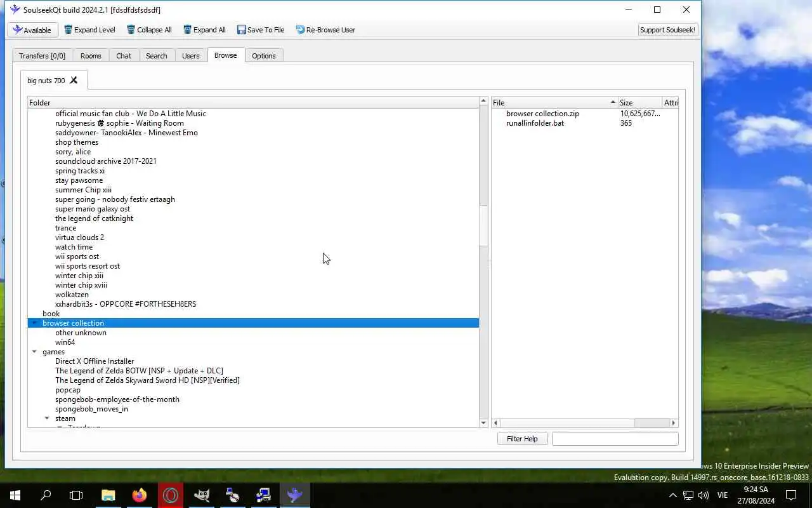
Task: Collapse the games folder
Action: [34, 352]
